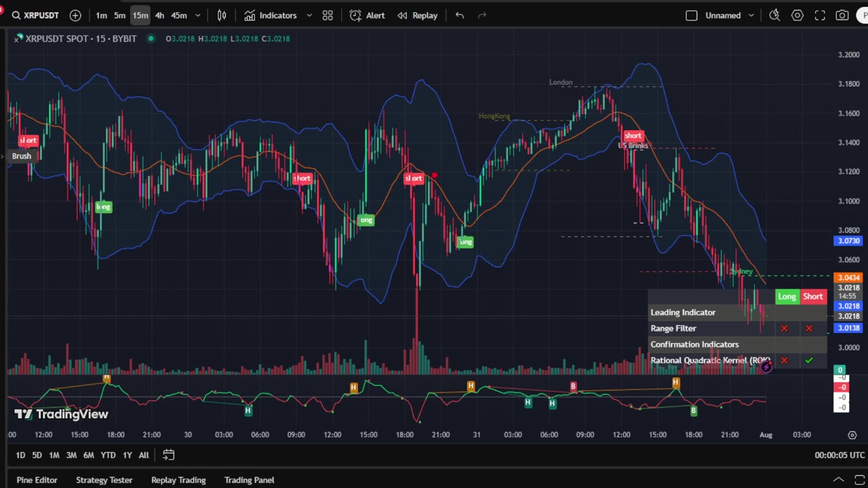Image resolution: width=868 pixels, height=488 pixels.
Task: Select the 4h timeframe
Action: pos(159,15)
